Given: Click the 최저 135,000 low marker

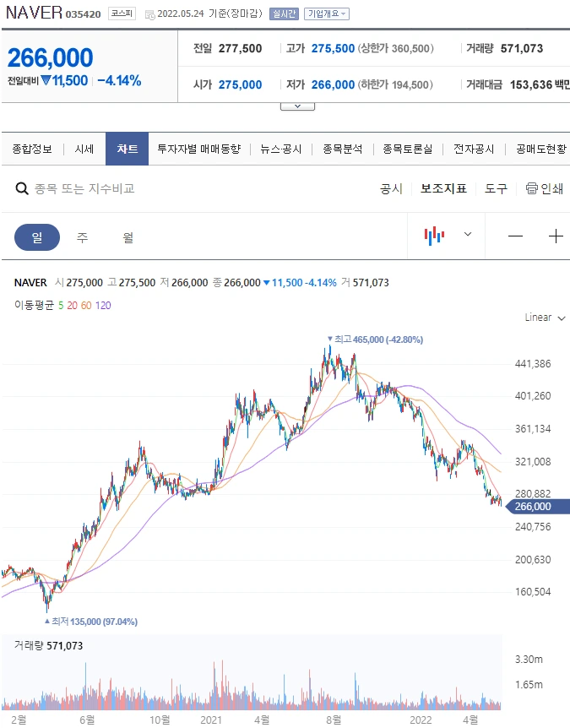Looking at the screenshot, I should coord(91,622).
